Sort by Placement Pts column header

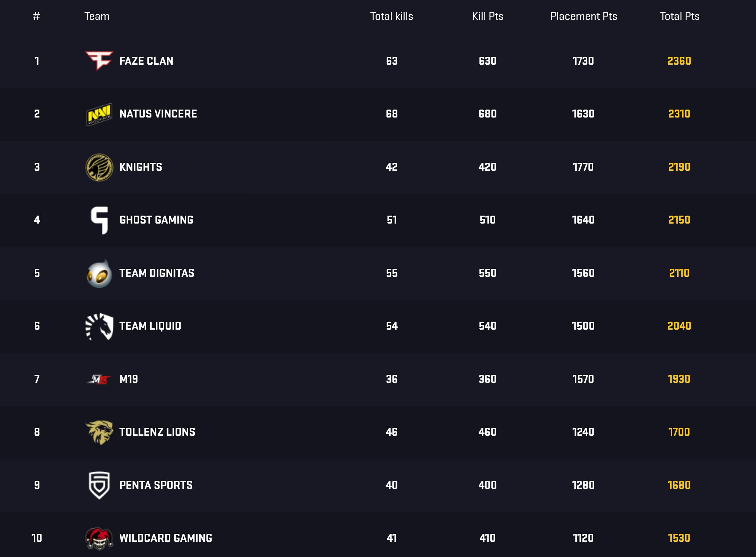[583, 16]
